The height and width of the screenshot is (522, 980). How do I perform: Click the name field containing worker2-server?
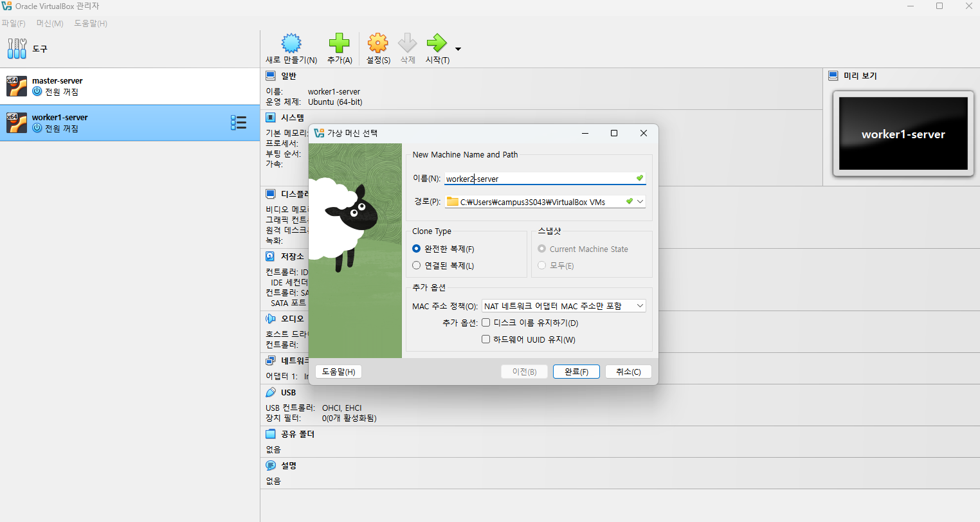545,179
